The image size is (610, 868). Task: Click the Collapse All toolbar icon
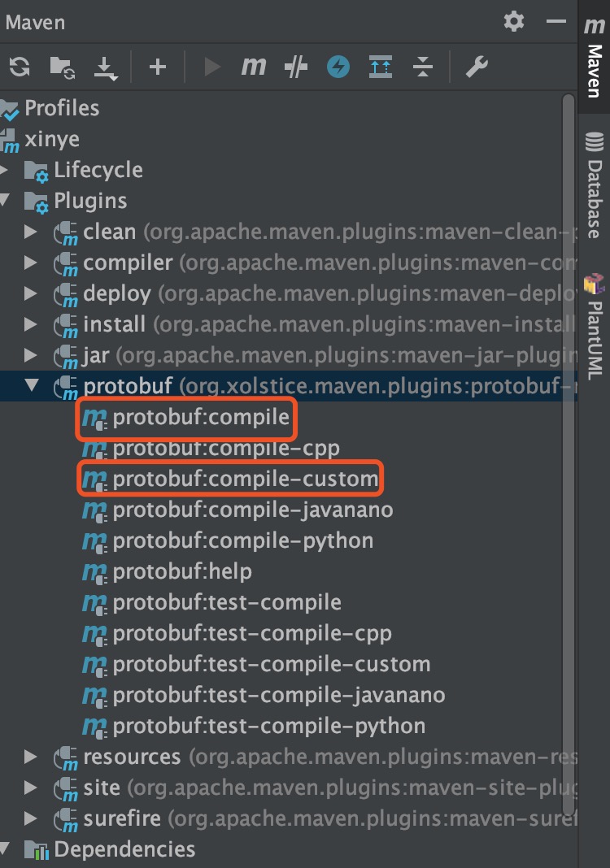pos(423,67)
